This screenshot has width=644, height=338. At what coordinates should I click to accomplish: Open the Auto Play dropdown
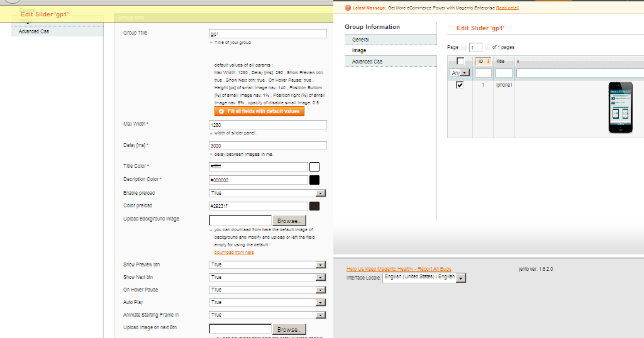coord(267,302)
